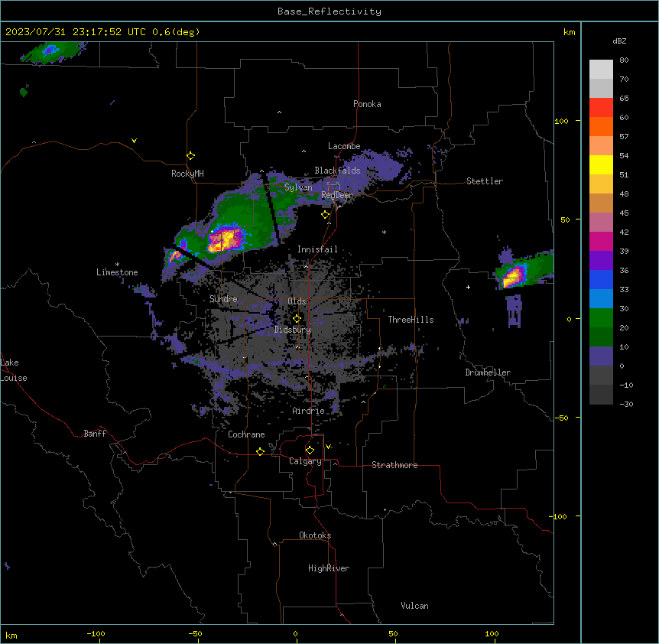
Task: Select the yellow diamond marker between Olds and Didsbury
Action: 297,319
